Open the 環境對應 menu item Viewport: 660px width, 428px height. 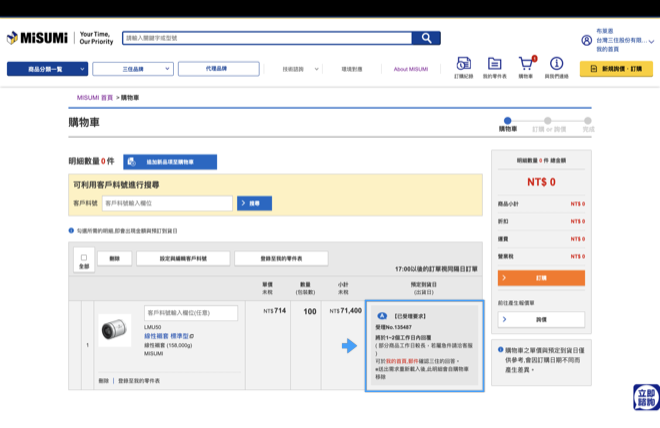point(351,69)
